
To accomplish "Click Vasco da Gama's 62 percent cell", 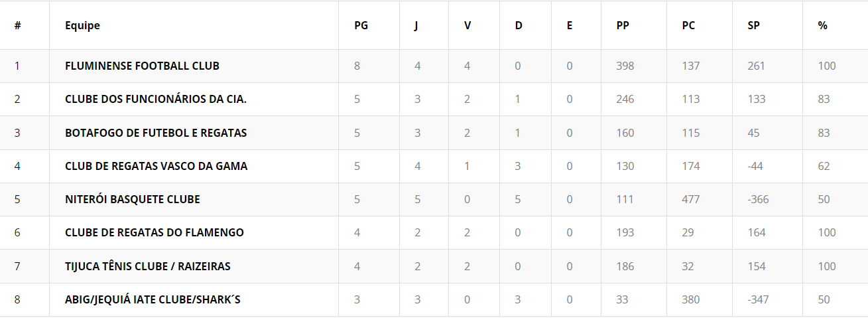I will (x=824, y=166).
